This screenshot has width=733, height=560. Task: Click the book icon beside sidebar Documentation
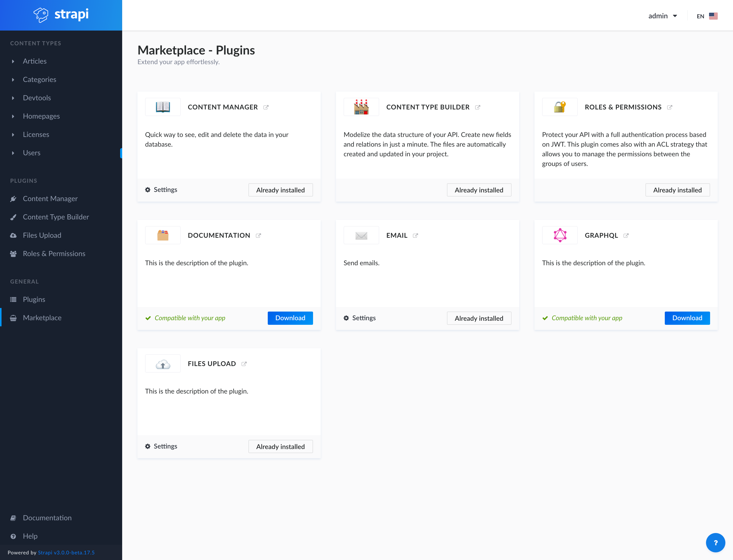point(13,518)
